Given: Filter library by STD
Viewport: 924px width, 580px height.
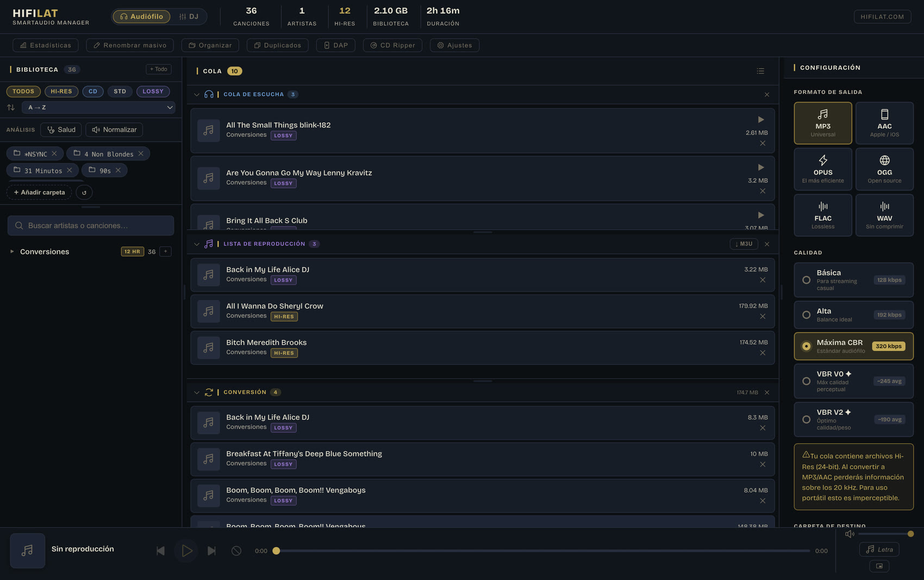Looking at the screenshot, I should tap(120, 91).
